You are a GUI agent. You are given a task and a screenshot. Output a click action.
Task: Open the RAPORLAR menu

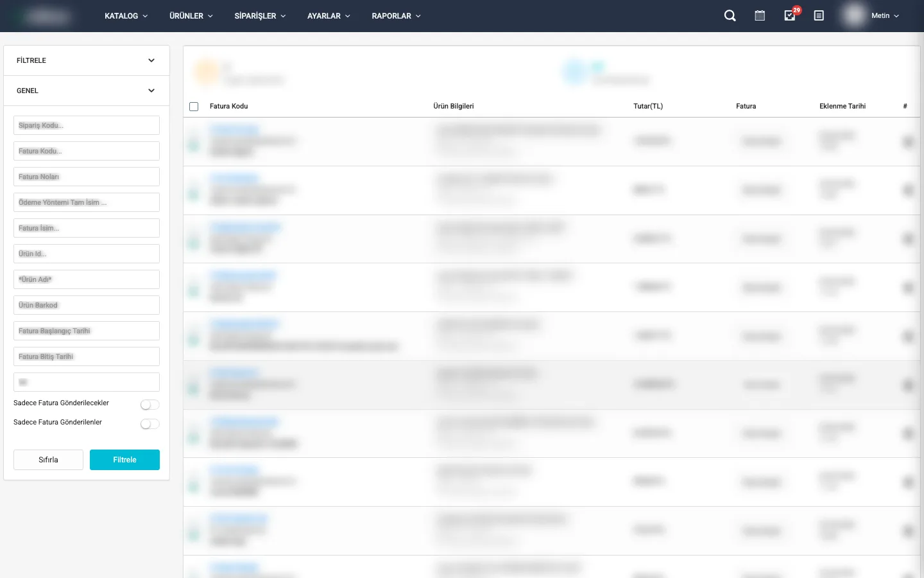[x=396, y=16]
